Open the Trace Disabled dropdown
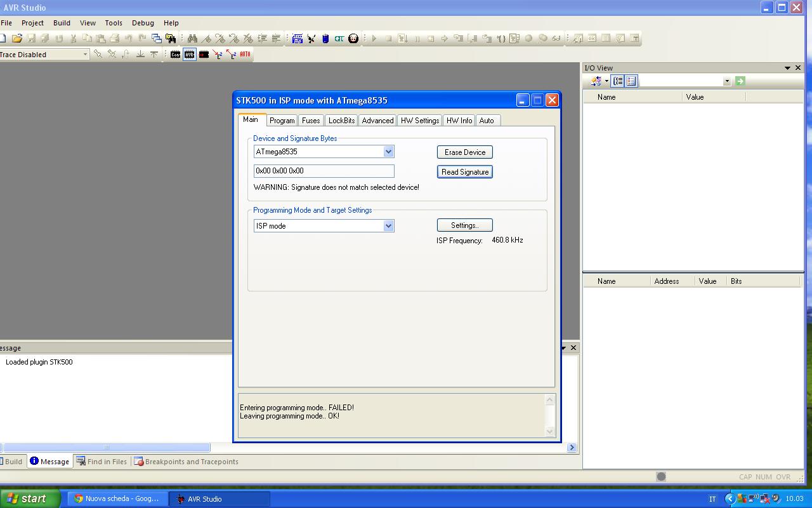This screenshot has width=812, height=508. (x=85, y=55)
